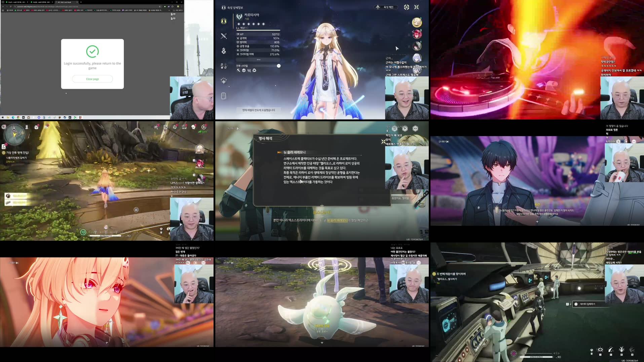Viewport: 644px width, 362px height.
Task: Click the sparkle resonance icon in the sidebar
Action: coord(223,80)
